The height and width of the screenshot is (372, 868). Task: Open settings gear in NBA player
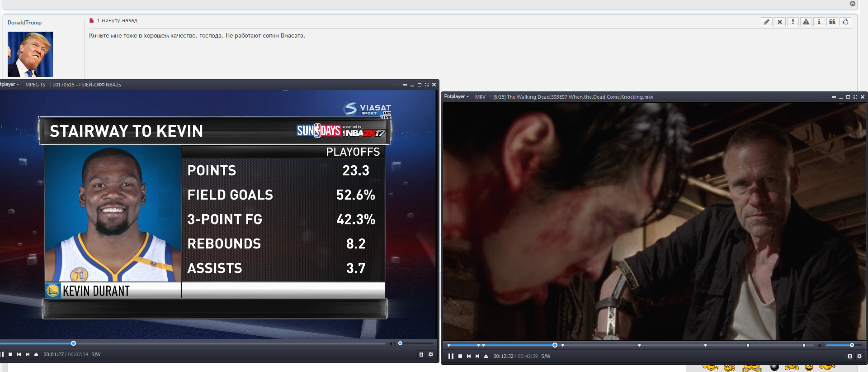click(431, 354)
